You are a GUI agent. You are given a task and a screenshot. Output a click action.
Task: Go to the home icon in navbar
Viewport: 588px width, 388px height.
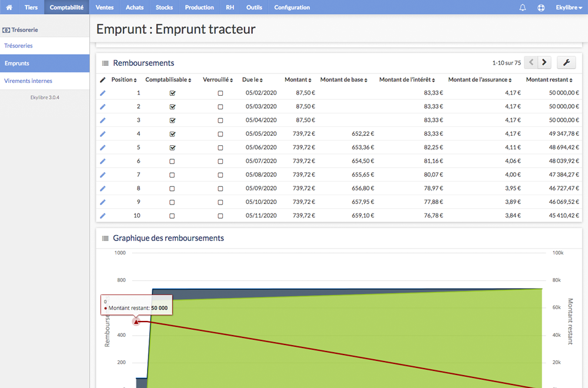pyautogui.click(x=9, y=7)
